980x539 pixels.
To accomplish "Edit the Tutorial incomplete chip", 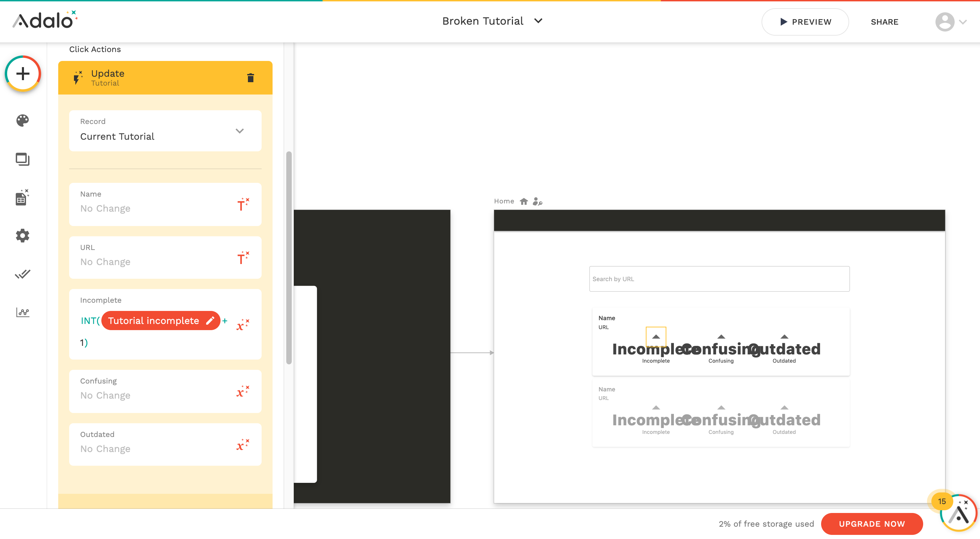I will [x=210, y=321].
